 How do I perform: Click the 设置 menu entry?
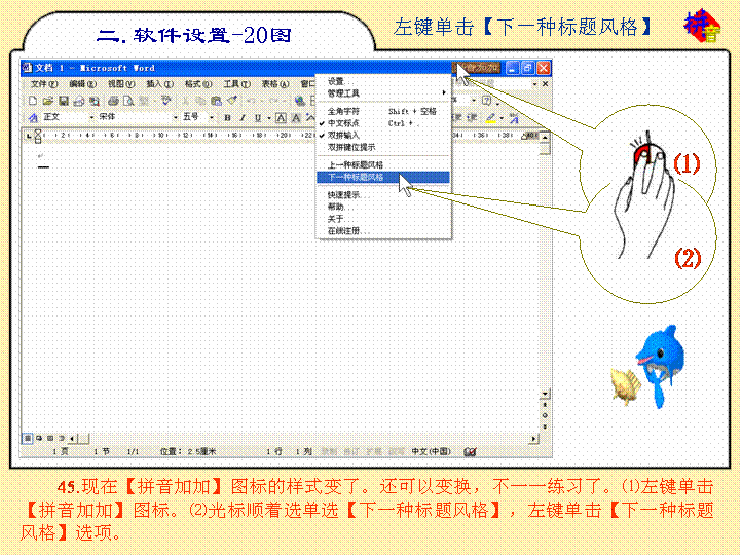tap(336, 81)
